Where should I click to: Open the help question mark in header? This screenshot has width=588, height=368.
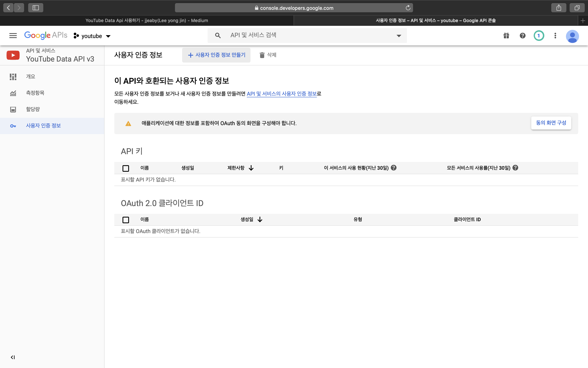(x=523, y=36)
